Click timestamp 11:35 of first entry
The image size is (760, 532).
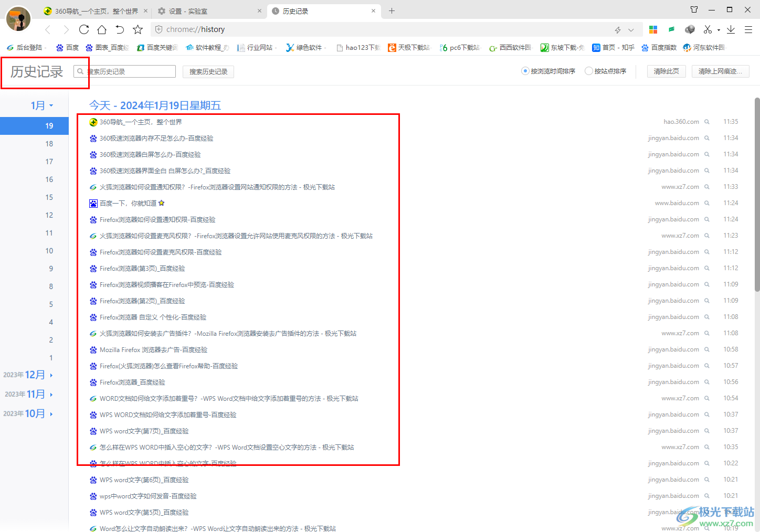[731, 122]
